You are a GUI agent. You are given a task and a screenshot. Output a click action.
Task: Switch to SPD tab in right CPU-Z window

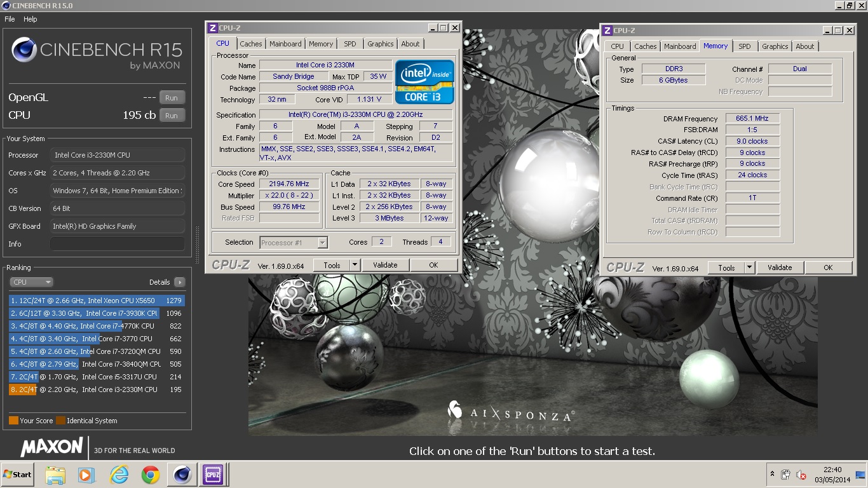click(745, 46)
